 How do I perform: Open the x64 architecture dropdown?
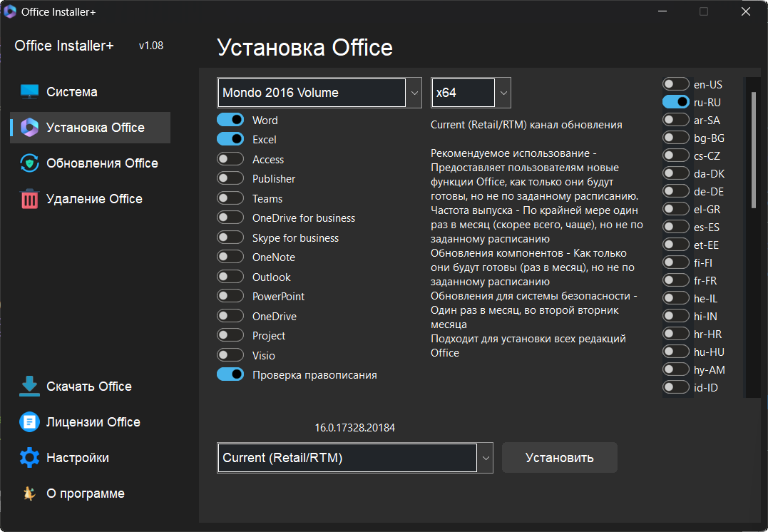coord(503,92)
